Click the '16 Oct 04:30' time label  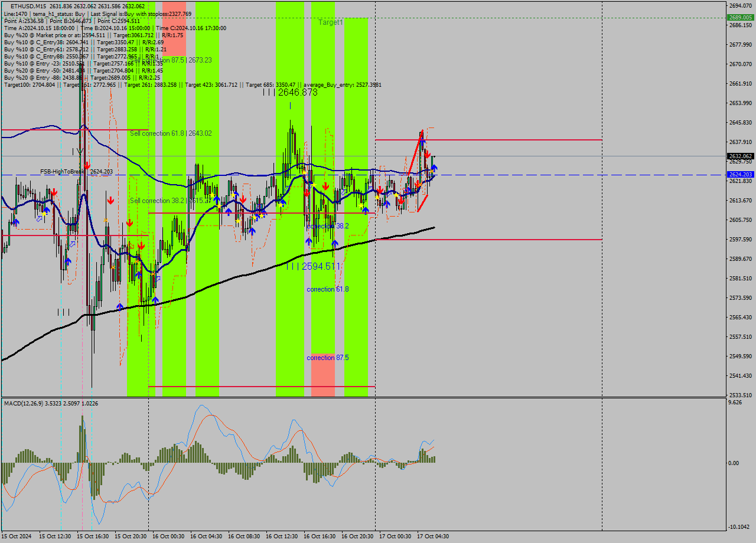click(x=206, y=537)
